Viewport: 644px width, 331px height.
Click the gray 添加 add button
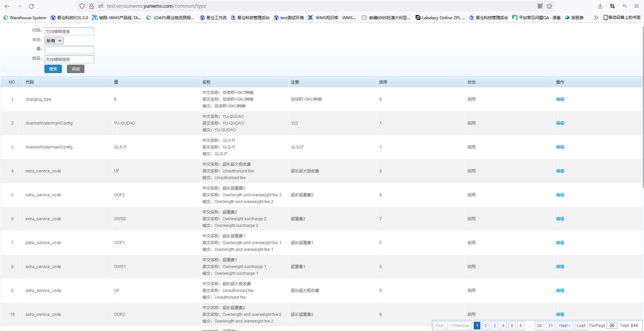(76, 69)
